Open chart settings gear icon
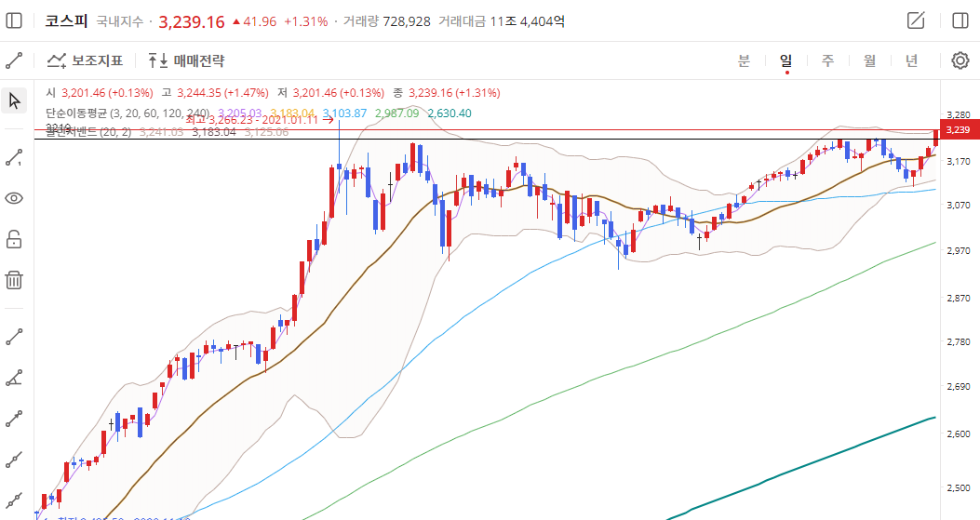Screen dimensions: 980x520 (960, 60)
